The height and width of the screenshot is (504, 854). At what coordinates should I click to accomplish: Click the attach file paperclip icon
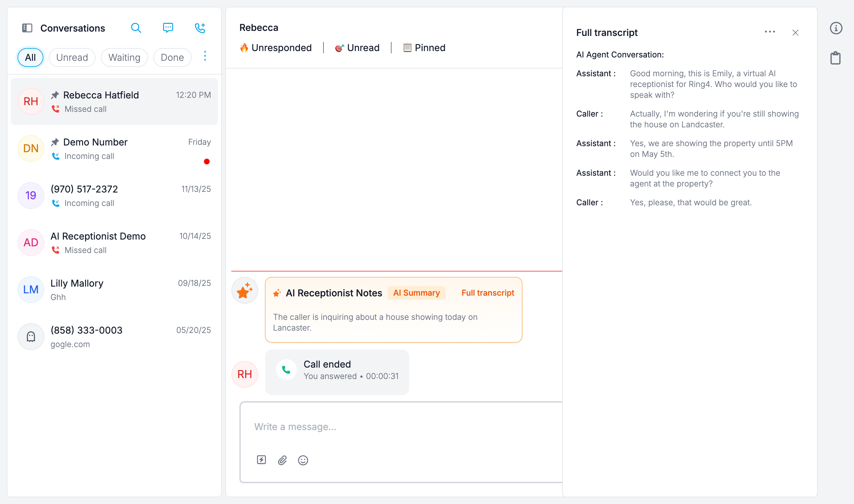[282, 460]
